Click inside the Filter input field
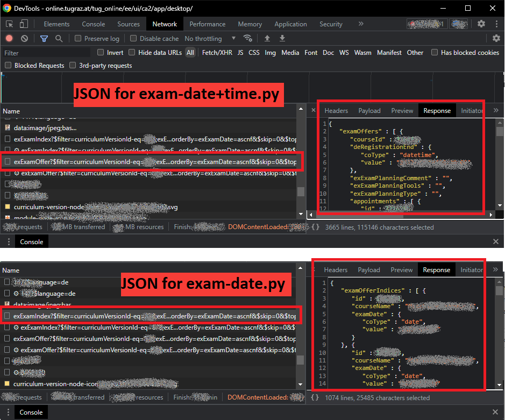This screenshot has height=420, width=505. pyautogui.click(x=43, y=53)
